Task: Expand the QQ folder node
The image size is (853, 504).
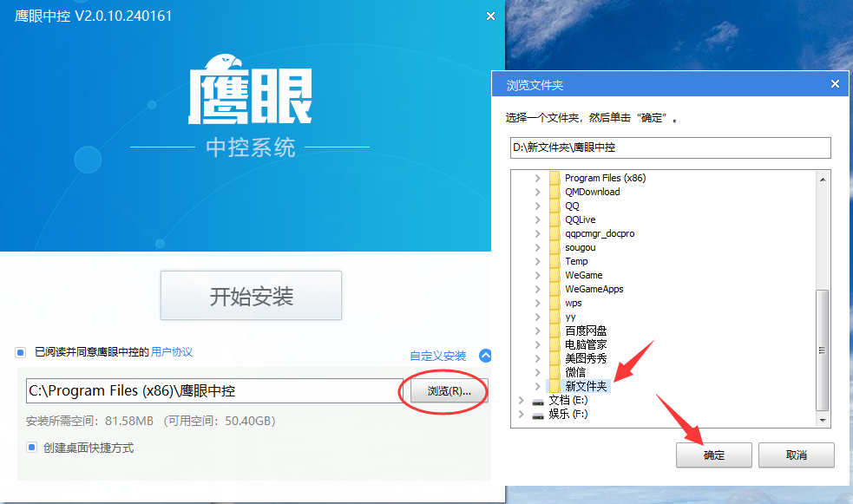Action: [x=537, y=206]
